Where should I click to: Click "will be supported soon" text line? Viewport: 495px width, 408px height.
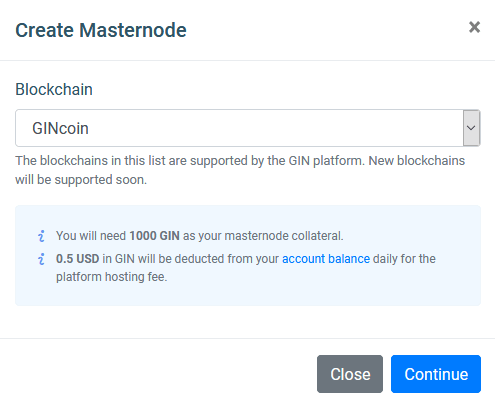point(81,180)
